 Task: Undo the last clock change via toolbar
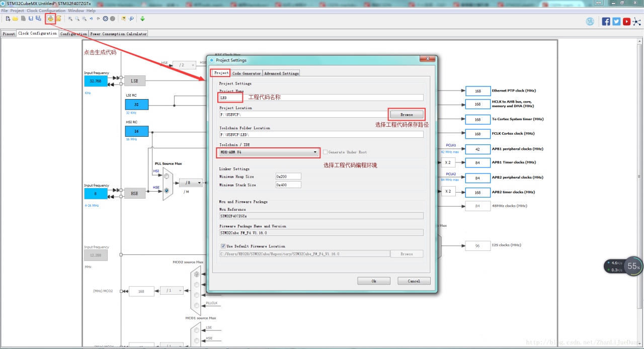(92, 19)
